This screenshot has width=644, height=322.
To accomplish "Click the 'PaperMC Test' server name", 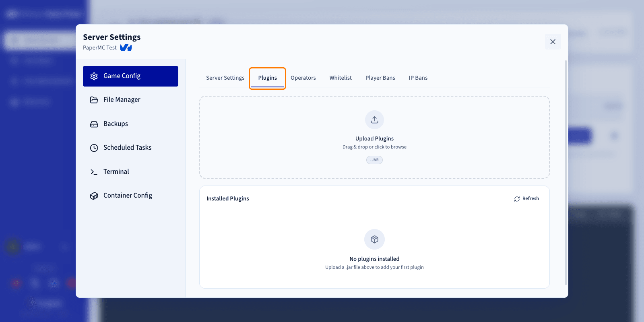I will (100, 47).
